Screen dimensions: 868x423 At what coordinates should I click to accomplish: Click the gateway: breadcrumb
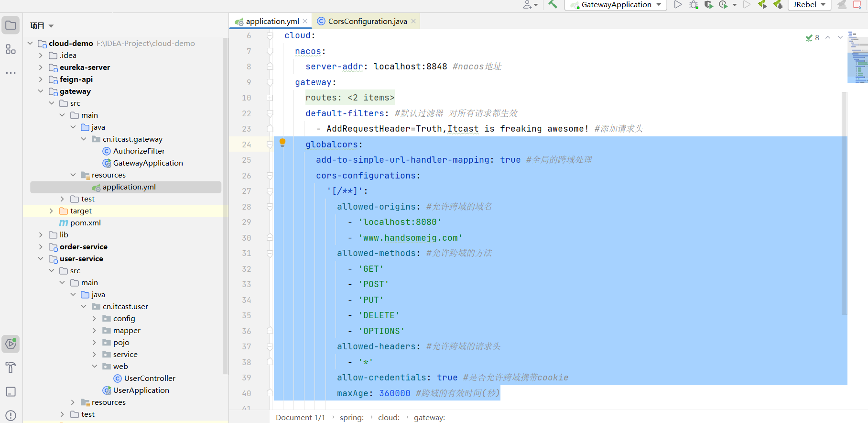pos(429,417)
